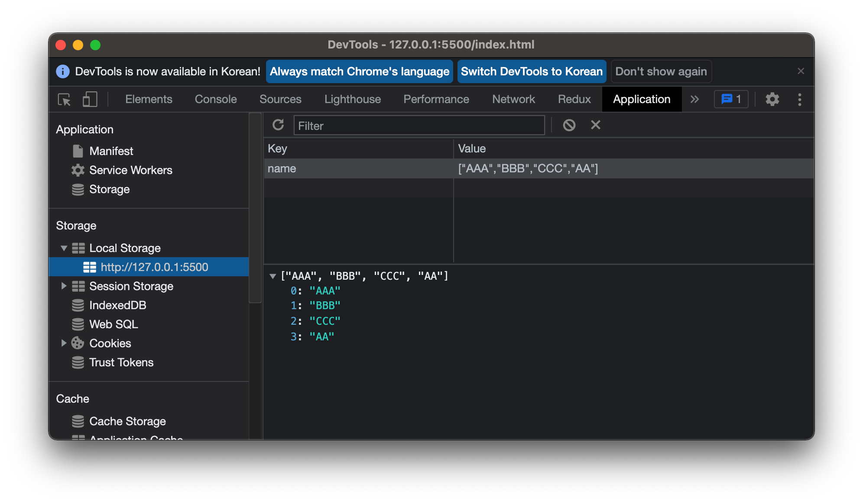Select the Manifest item
Viewport: 863px width, 504px height.
pyautogui.click(x=111, y=151)
